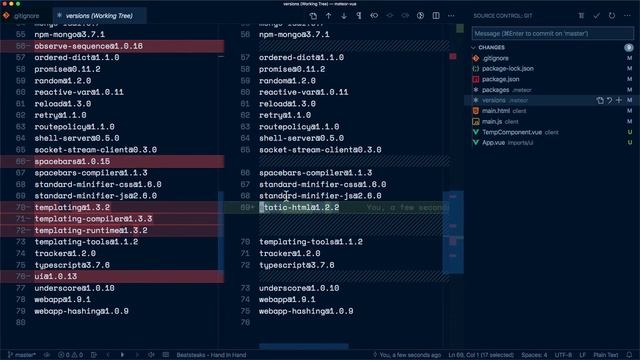Click the circular icon left of split editor
640x360 pixels.
[420, 16]
